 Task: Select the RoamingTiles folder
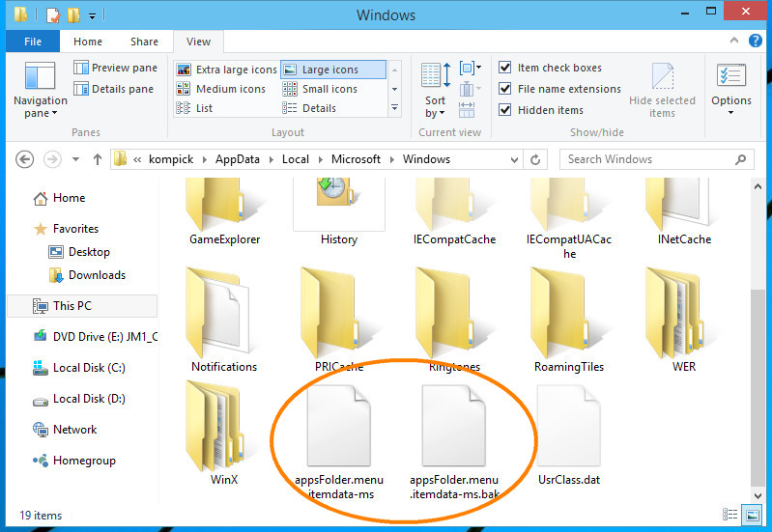569,320
